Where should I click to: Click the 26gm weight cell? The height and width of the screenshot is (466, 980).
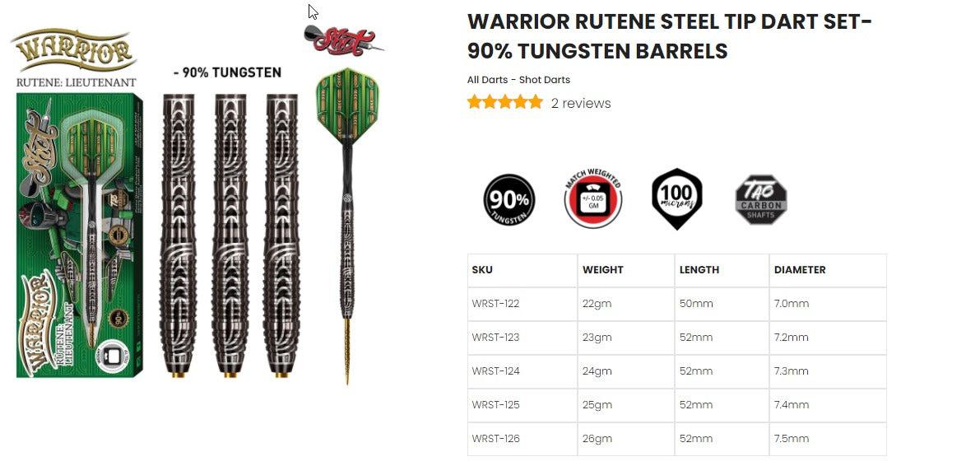(625, 439)
